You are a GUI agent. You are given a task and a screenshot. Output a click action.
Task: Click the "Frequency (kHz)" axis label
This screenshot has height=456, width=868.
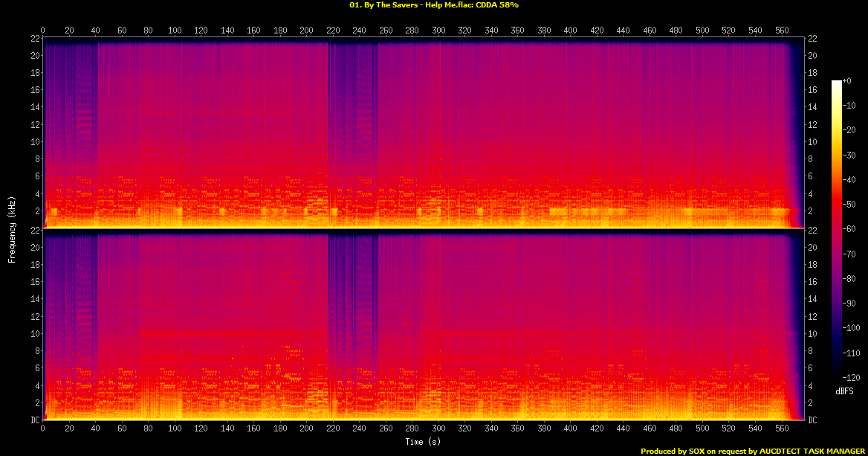pos(11,229)
